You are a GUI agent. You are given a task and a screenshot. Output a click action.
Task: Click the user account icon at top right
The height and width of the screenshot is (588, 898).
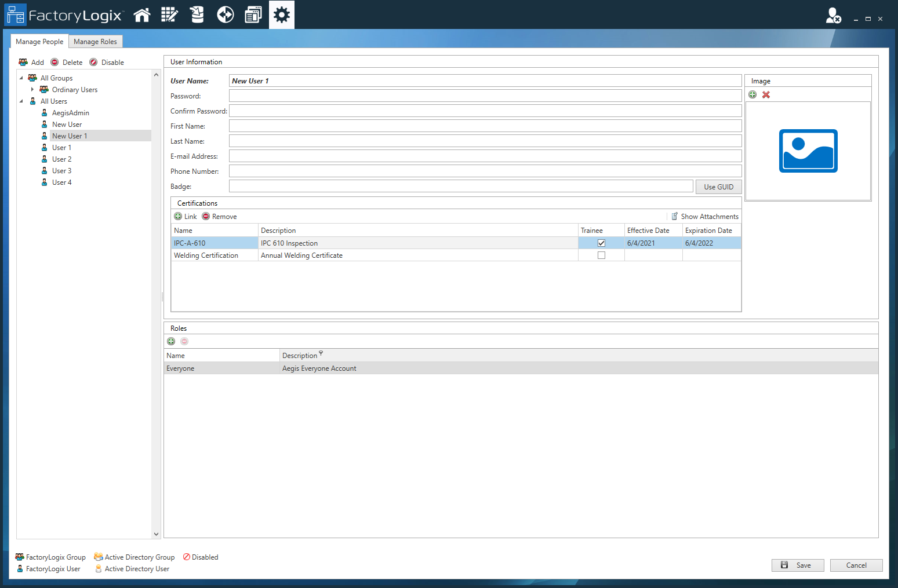[x=833, y=16]
